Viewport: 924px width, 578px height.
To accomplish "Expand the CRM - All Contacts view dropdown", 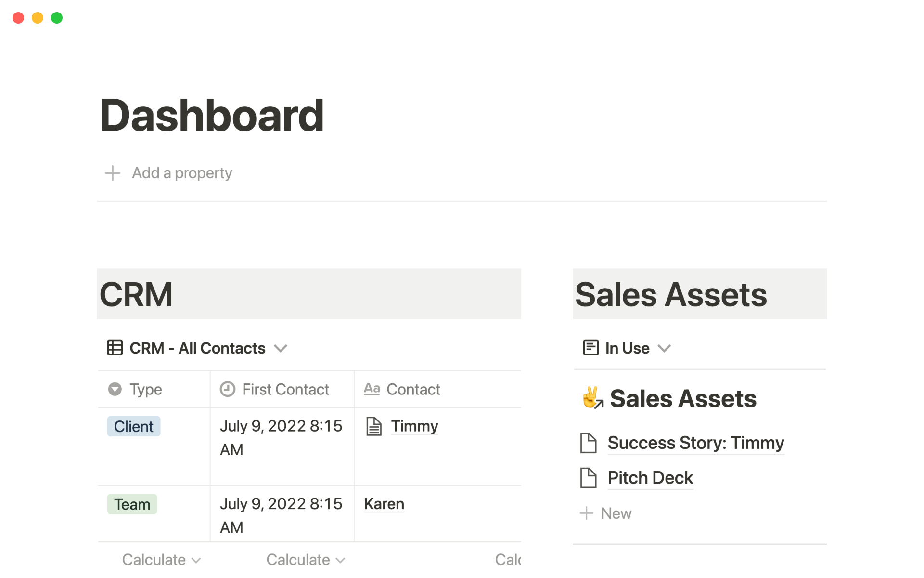I will pos(281,348).
